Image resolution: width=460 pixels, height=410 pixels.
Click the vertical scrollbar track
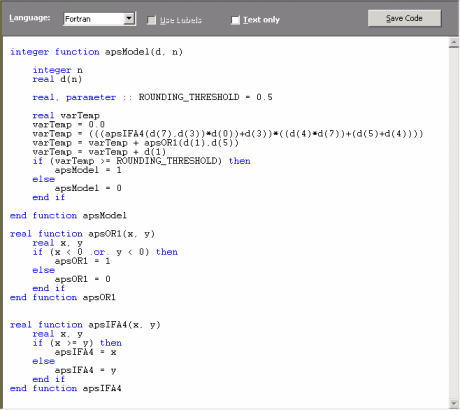pos(454,223)
